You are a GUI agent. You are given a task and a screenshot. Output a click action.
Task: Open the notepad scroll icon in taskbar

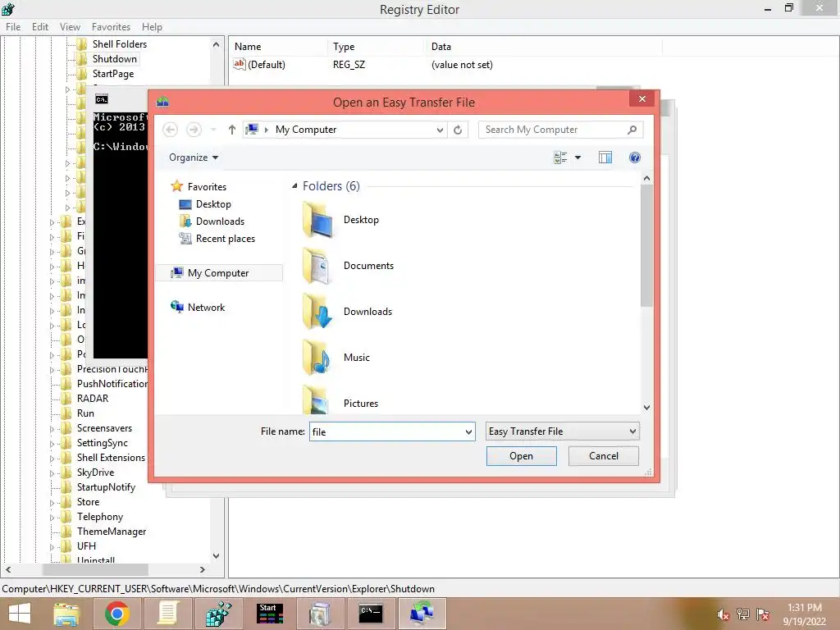click(x=167, y=614)
